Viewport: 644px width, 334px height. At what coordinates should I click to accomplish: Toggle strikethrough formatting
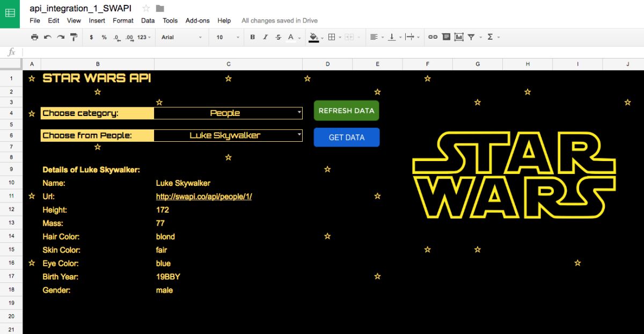[278, 37]
